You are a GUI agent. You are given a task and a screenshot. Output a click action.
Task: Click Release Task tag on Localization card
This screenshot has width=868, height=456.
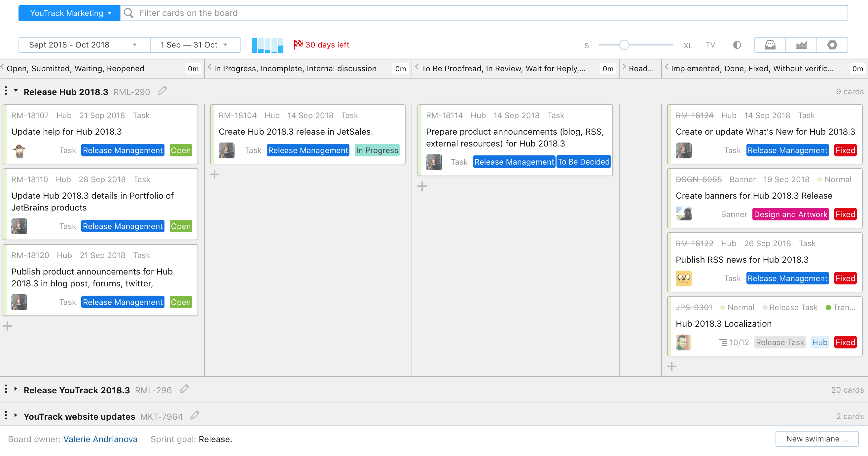tap(780, 342)
